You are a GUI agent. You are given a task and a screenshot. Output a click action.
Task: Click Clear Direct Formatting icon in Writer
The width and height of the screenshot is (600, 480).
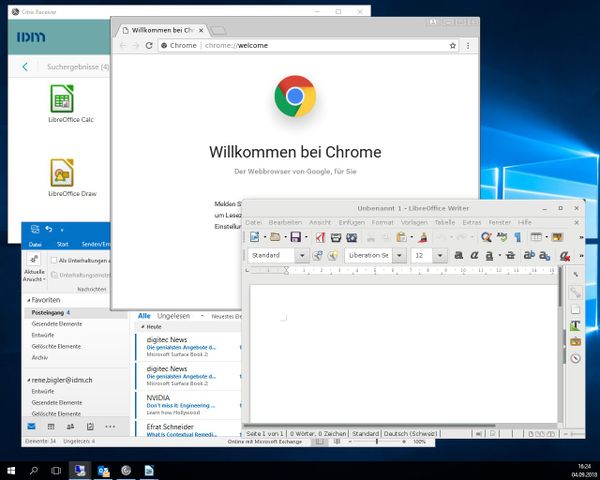565,256
